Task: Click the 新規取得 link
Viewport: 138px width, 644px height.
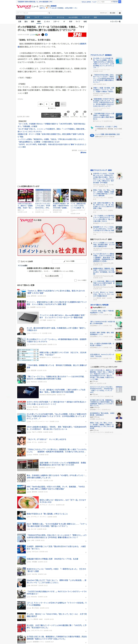Action: pos(54,6)
